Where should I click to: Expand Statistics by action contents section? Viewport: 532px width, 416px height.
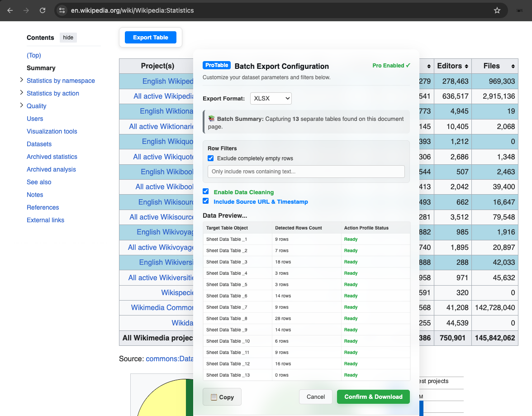coord(22,92)
